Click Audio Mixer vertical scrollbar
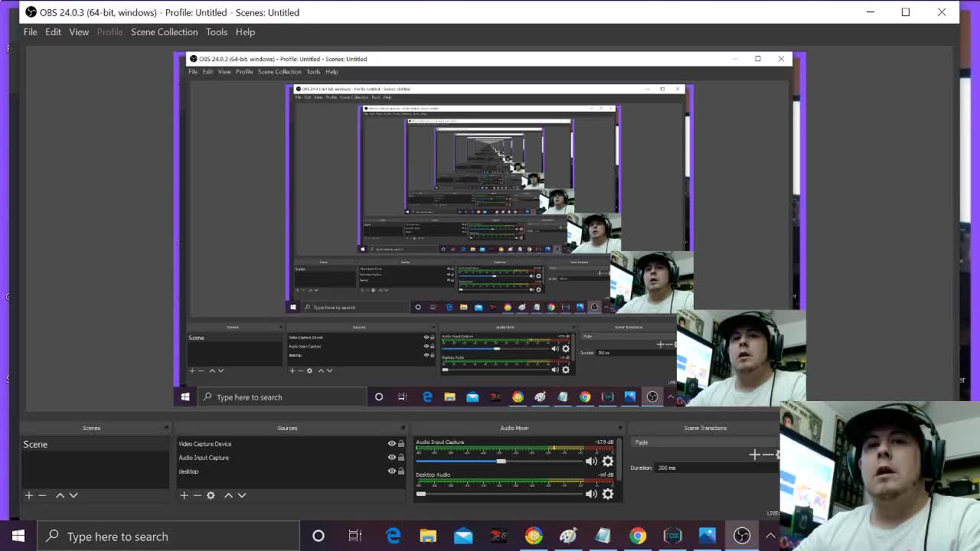This screenshot has height=551, width=980. pyautogui.click(x=621, y=459)
